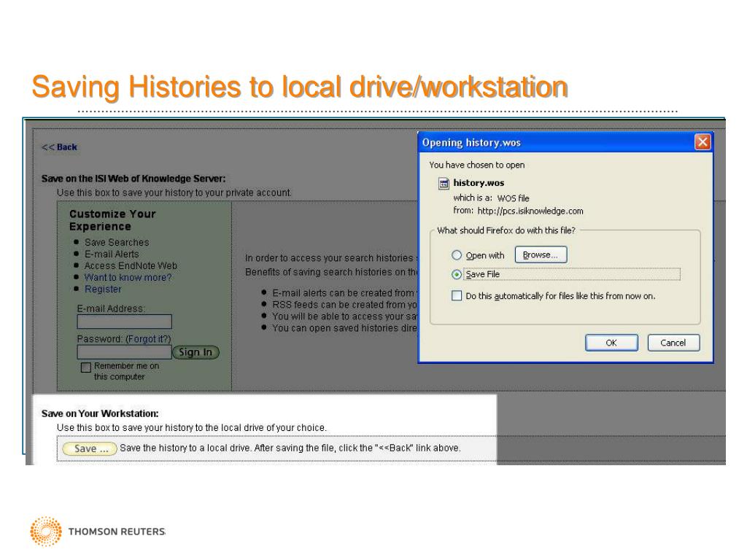Screen dimensions: 747x560
Task: Click the 'Customize Your Experience' heading
Action: click(112, 220)
